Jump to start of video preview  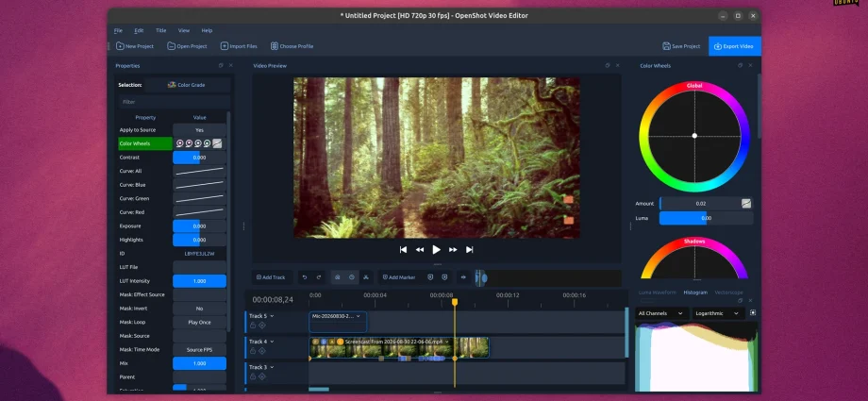click(403, 250)
